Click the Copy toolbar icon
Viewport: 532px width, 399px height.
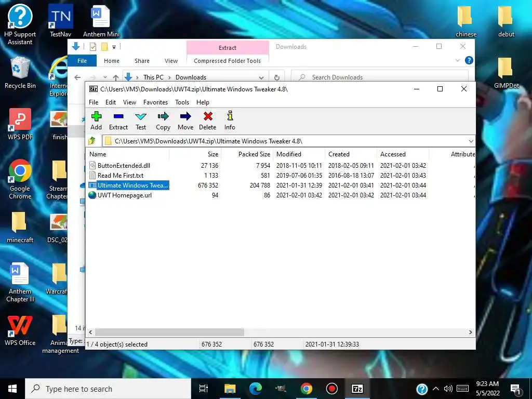(x=163, y=116)
